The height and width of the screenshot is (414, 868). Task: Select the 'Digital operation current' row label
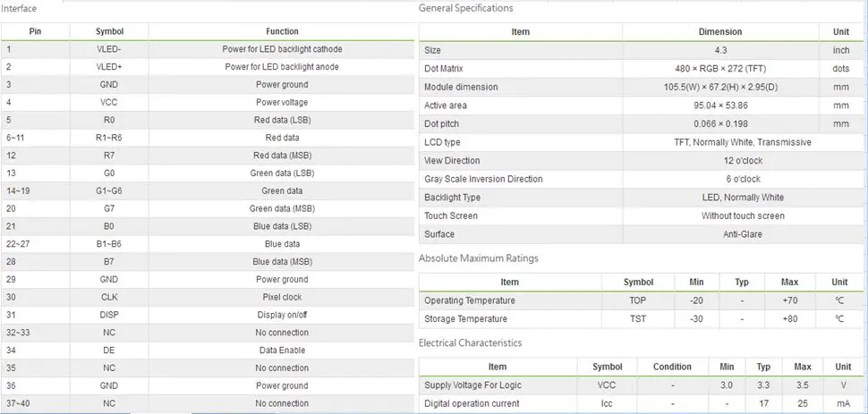pos(472,403)
